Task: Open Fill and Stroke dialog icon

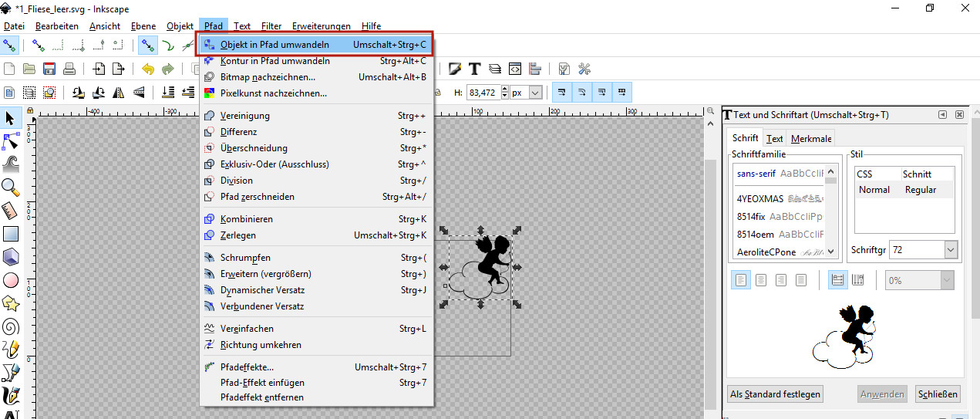Action: pyautogui.click(x=455, y=69)
